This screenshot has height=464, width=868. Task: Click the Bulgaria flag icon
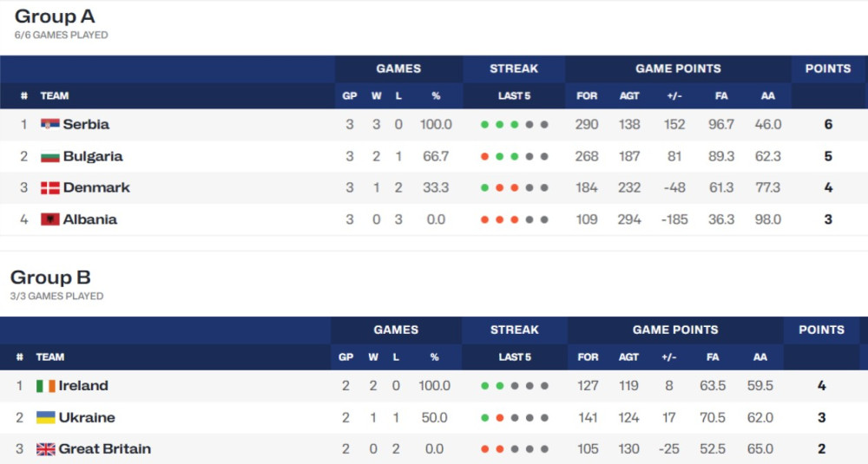click(49, 156)
